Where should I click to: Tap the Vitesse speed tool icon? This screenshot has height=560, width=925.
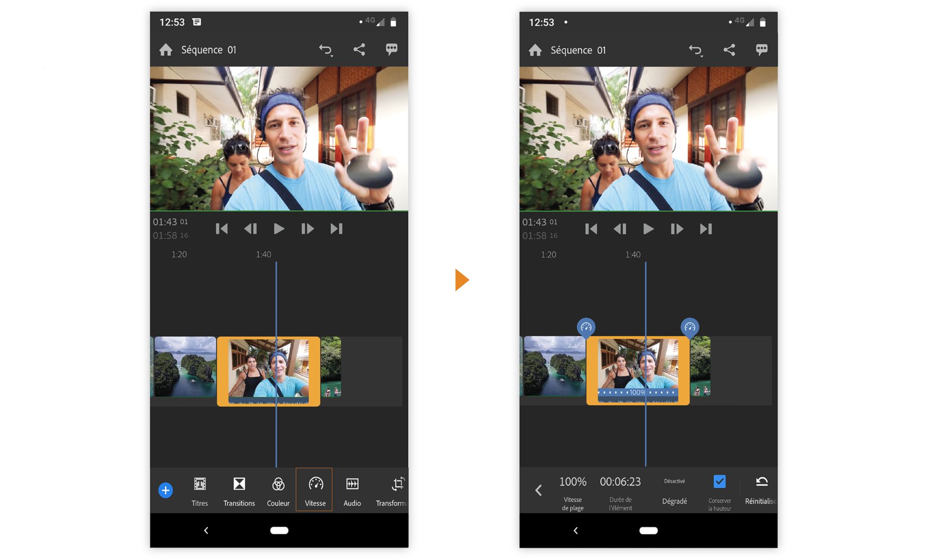coord(316,484)
